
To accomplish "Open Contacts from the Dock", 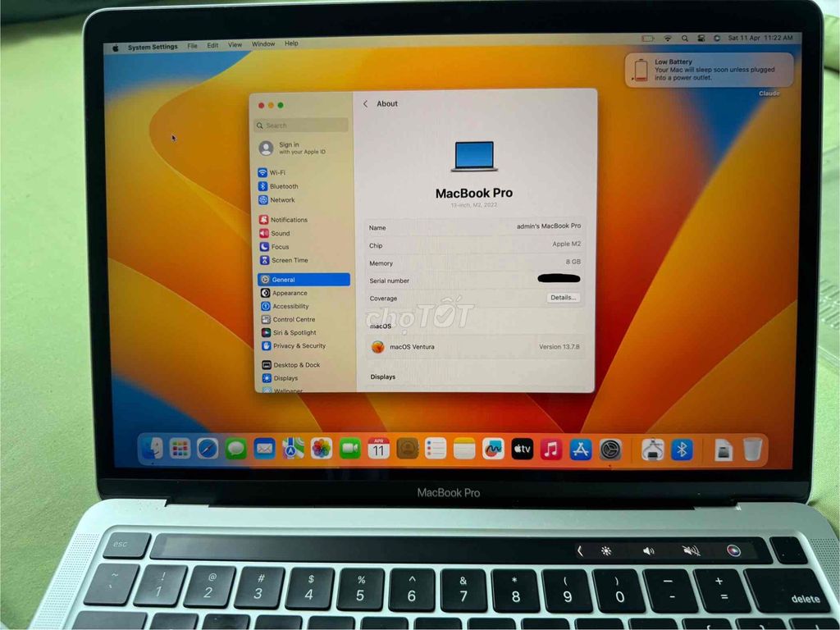I will pos(407,449).
